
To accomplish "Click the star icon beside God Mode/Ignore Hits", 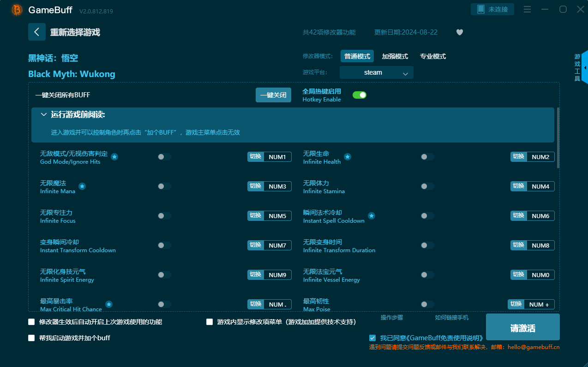I will (114, 157).
